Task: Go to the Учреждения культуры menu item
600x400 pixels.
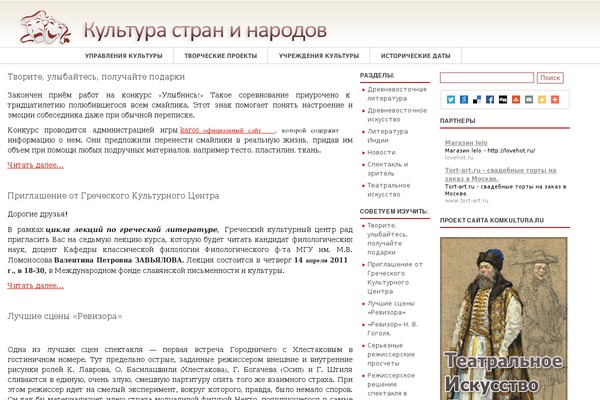Action: click(x=319, y=56)
